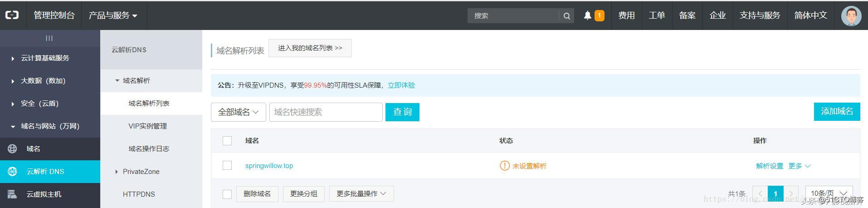Click the 状态 column header
868x208 pixels.
point(506,141)
